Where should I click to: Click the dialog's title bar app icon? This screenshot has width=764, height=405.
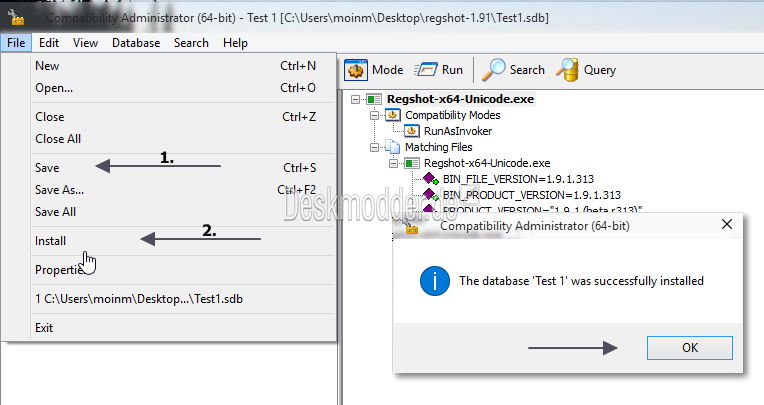pos(412,227)
